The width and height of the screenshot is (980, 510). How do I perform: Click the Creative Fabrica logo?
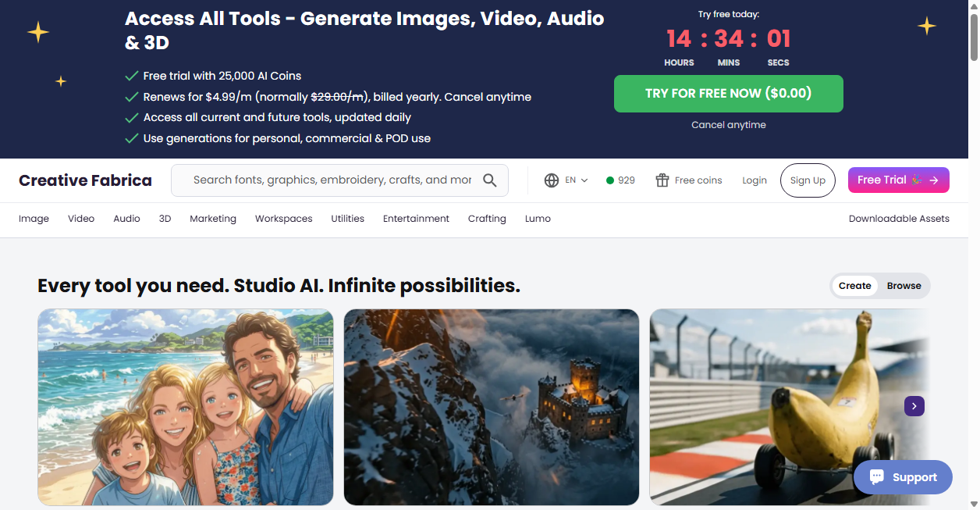coord(85,180)
